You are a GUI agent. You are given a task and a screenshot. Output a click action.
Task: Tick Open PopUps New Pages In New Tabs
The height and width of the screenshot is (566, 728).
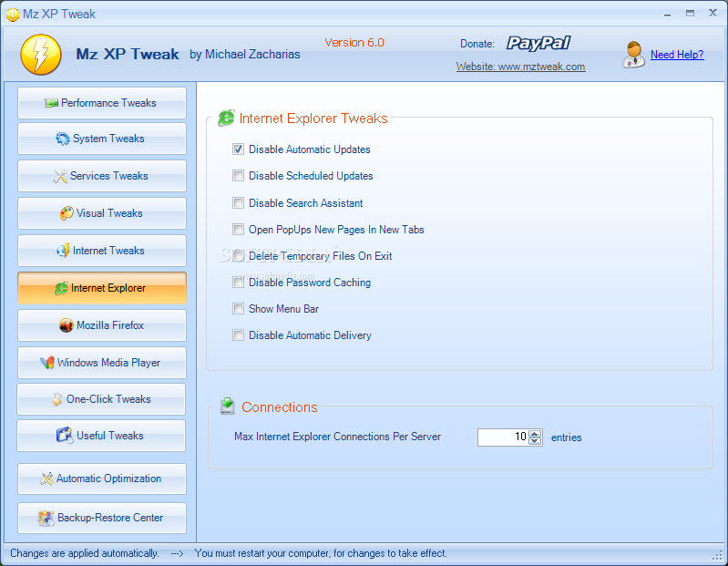[x=238, y=230]
